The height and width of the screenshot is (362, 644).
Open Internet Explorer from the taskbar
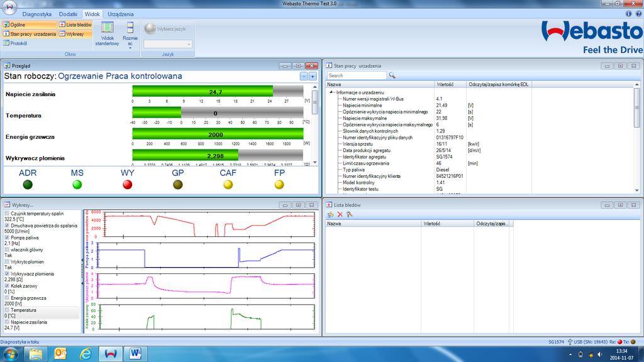click(x=86, y=354)
